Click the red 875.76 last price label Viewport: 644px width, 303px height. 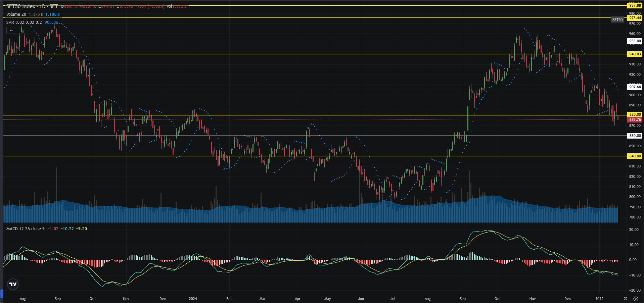635,119
